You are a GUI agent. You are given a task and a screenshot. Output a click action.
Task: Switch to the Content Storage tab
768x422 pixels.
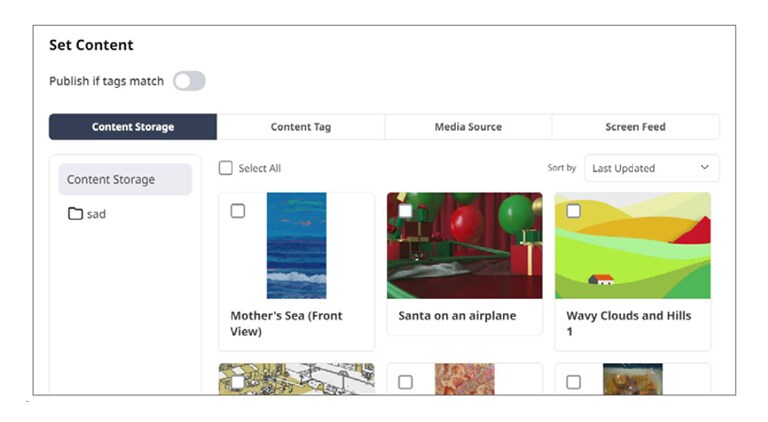coord(133,127)
